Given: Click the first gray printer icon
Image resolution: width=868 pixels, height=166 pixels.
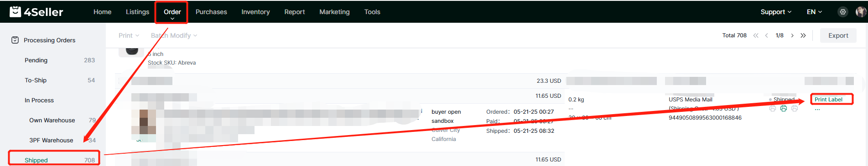Looking at the screenshot, I should 773,108.
